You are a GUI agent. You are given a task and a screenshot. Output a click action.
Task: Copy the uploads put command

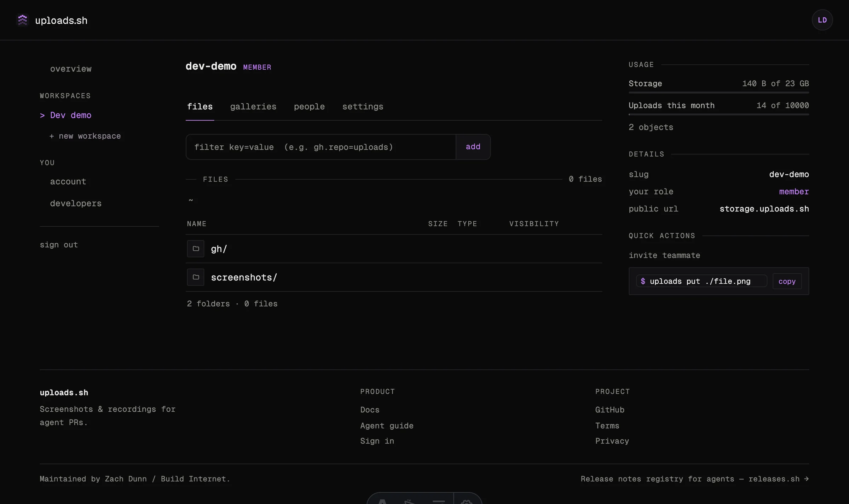click(x=787, y=281)
